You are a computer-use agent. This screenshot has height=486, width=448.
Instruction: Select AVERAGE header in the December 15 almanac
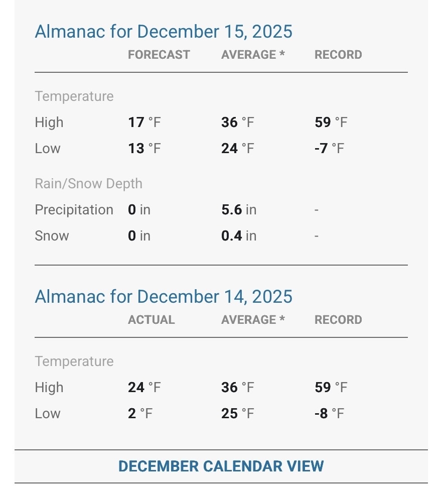pos(252,55)
